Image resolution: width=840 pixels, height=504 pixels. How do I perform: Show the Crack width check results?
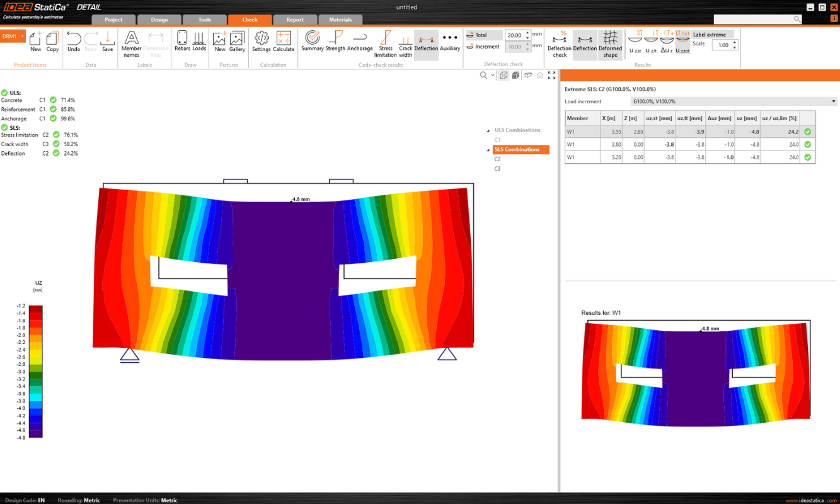coord(406,43)
